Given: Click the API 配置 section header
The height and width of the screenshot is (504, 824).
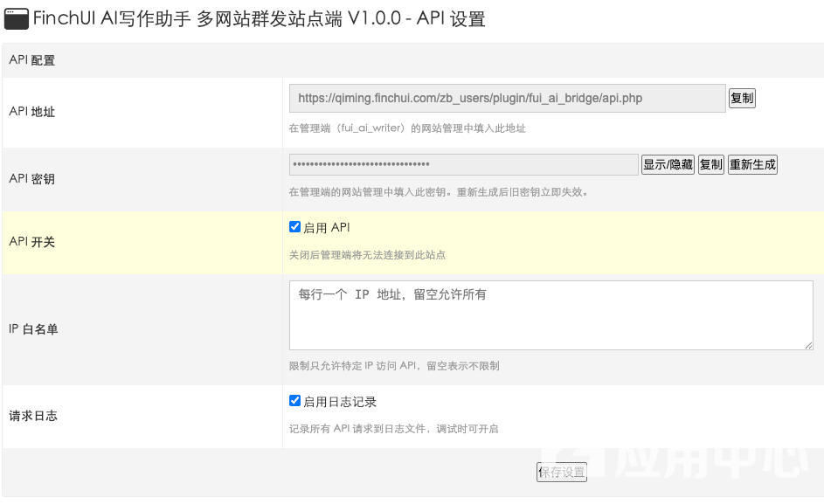Looking at the screenshot, I should 32,60.
